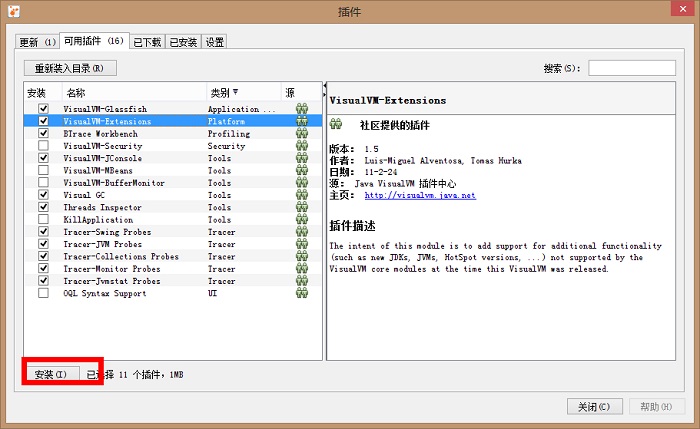The height and width of the screenshot is (429, 700).
Task: Uncheck the Tracer-Collections Probes checkbox
Action: [43, 256]
